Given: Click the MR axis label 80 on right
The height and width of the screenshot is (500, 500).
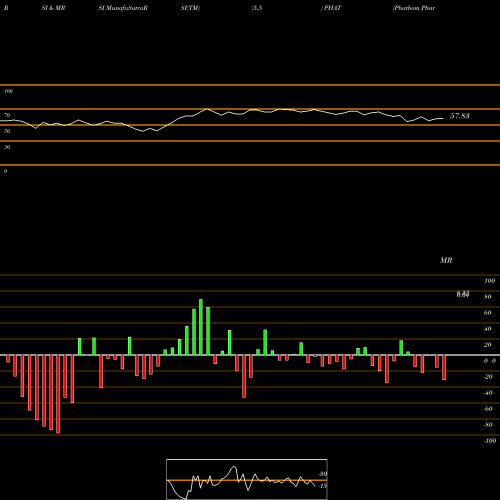Looking at the screenshot, I should tap(488, 297).
